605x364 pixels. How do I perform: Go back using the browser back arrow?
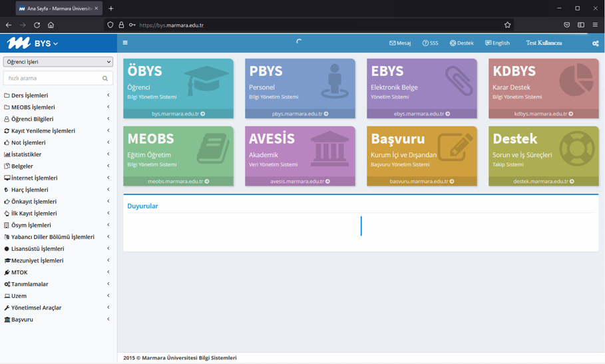point(9,25)
